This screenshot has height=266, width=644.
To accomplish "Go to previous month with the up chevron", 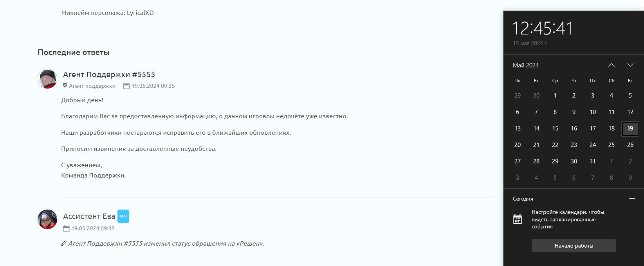I will click(612, 65).
